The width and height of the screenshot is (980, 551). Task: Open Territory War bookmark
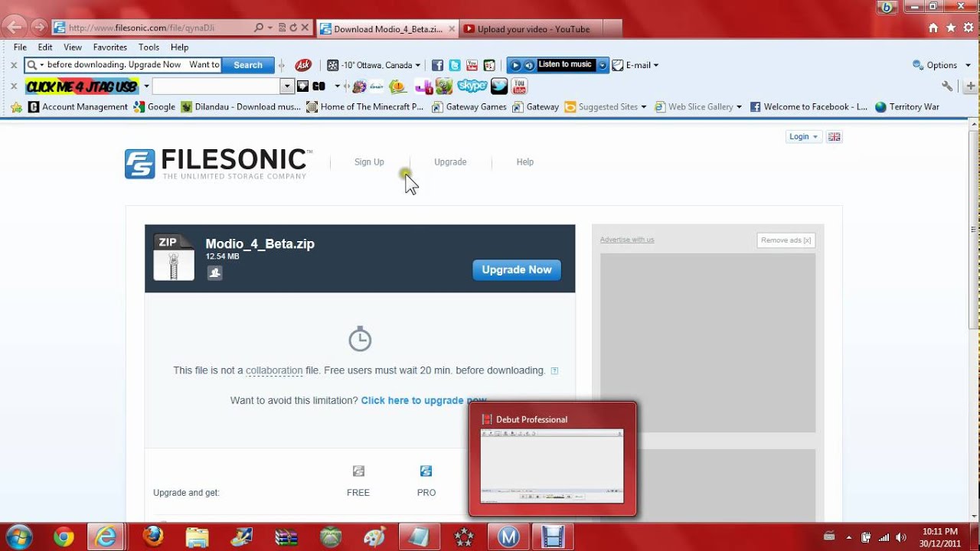(x=907, y=107)
